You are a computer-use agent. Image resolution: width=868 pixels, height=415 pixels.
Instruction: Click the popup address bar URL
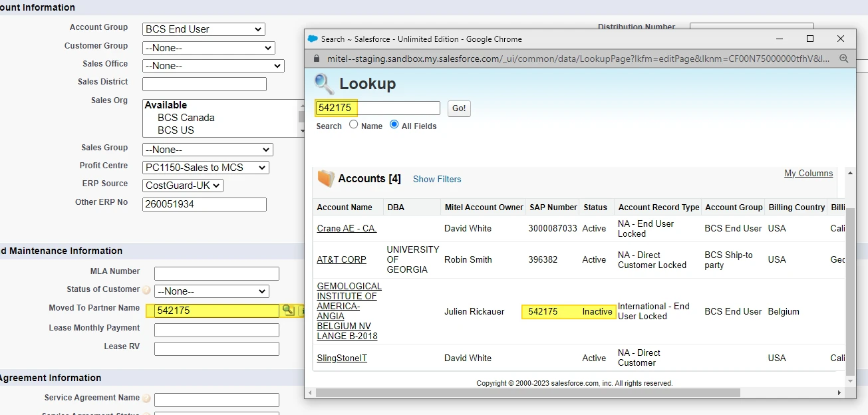coord(578,59)
